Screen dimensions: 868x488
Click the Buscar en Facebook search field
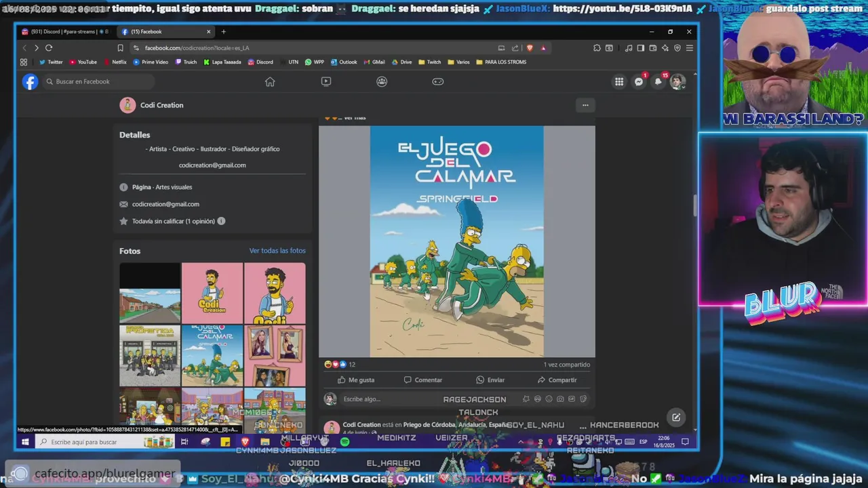pos(98,81)
